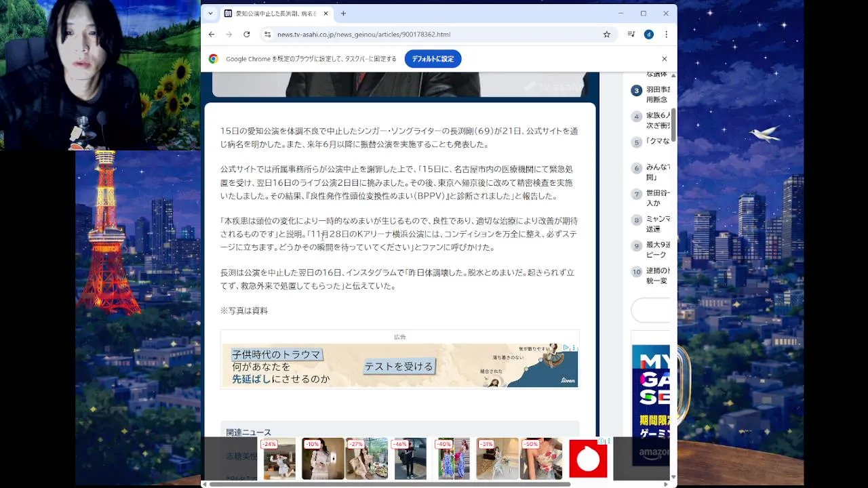Open media control playlist icon
The width and height of the screenshot is (868, 488).
click(x=631, y=35)
